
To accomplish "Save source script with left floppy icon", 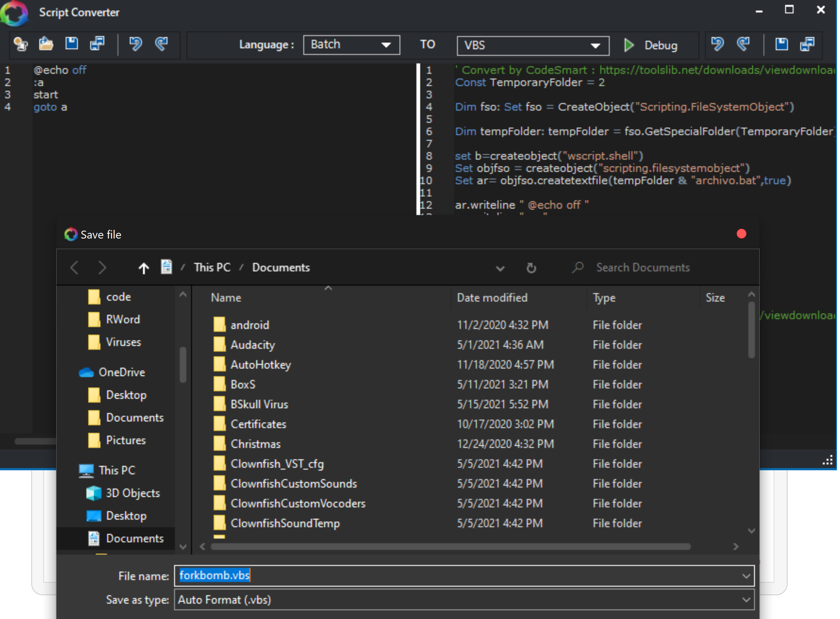I will 72,44.
